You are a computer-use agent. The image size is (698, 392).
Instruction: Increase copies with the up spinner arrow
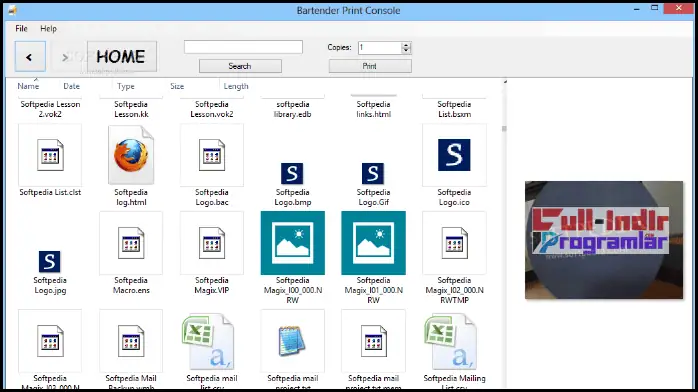406,44
